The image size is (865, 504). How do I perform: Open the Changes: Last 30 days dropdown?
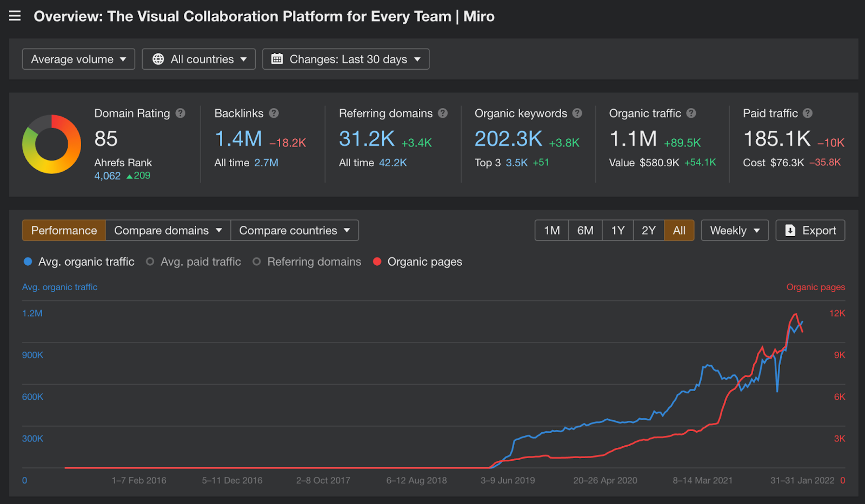click(x=346, y=59)
